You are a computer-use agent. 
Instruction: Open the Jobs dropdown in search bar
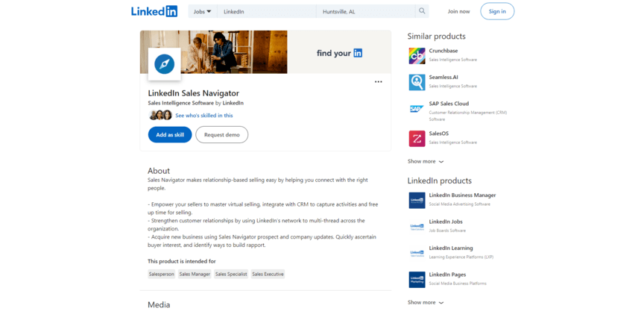click(203, 11)
